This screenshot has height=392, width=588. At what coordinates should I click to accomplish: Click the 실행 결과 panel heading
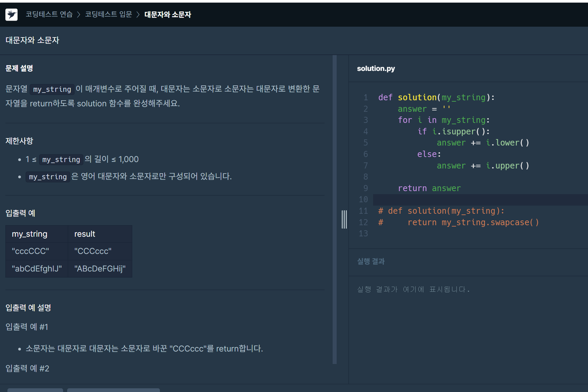(x=371, y=261)
